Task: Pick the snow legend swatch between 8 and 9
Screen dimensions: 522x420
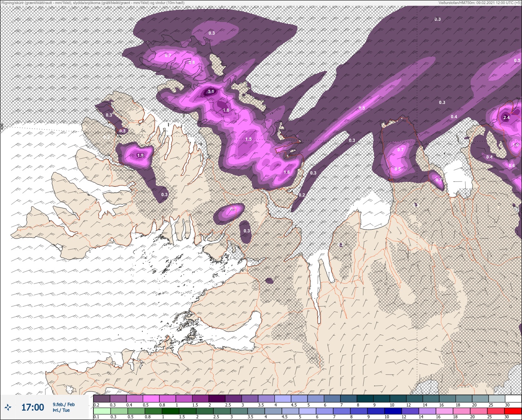Action: click(x=365, y=398)
